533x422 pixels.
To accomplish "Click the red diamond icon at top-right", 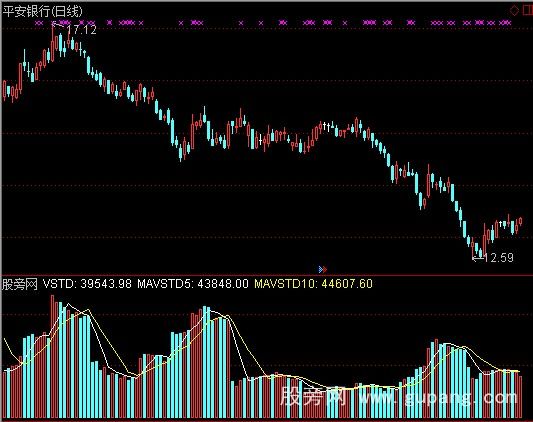I will [x=514, y=11].
